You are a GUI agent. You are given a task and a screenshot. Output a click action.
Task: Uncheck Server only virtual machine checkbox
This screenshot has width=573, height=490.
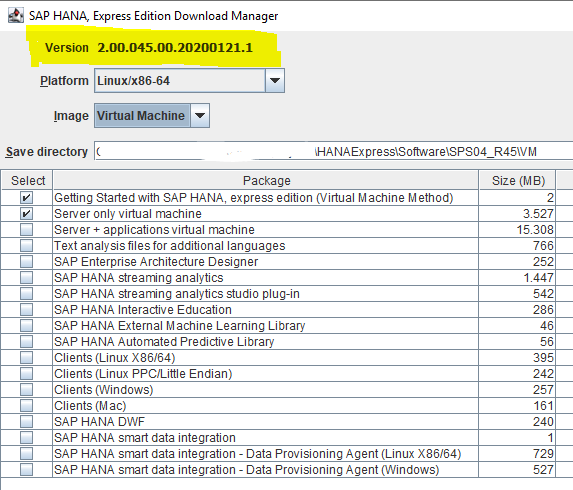coord(26,214)
